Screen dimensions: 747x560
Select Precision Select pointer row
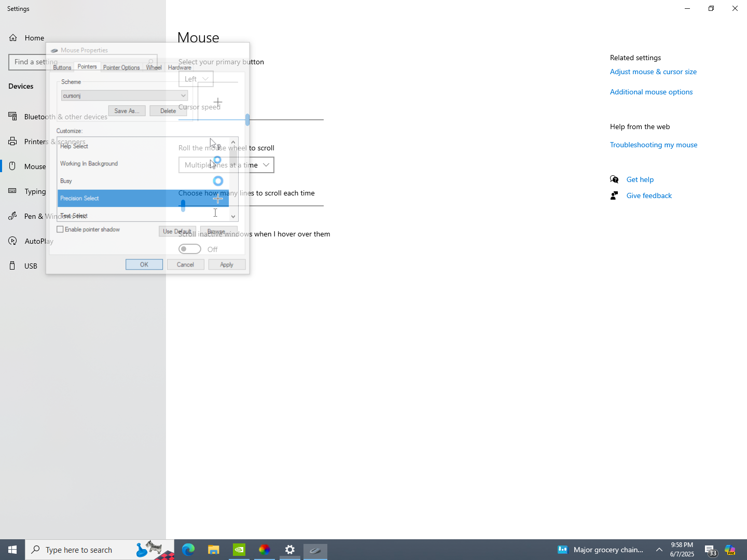(143, 198)
